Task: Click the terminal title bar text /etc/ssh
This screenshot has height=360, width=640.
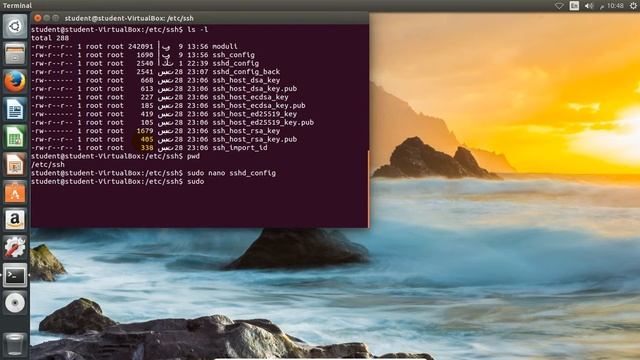Action: [180, 18]
